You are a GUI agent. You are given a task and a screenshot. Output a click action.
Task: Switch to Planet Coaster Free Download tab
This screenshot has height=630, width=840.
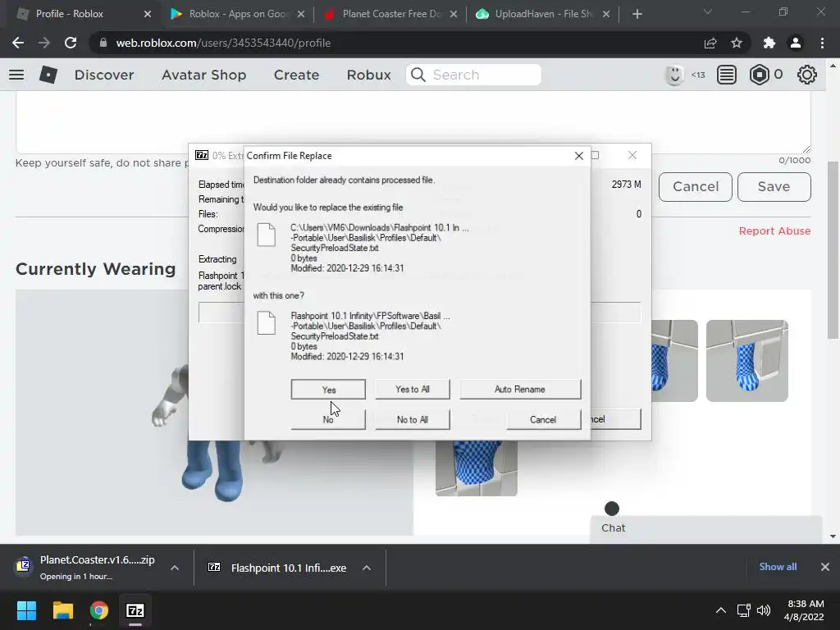click(392, 14)
